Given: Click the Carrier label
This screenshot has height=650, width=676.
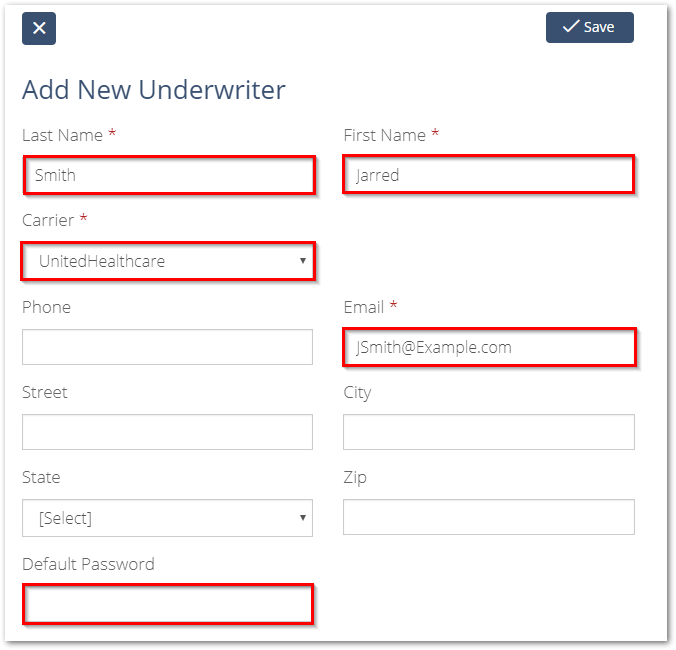Looking at the screenshot, I should (48, 220).
